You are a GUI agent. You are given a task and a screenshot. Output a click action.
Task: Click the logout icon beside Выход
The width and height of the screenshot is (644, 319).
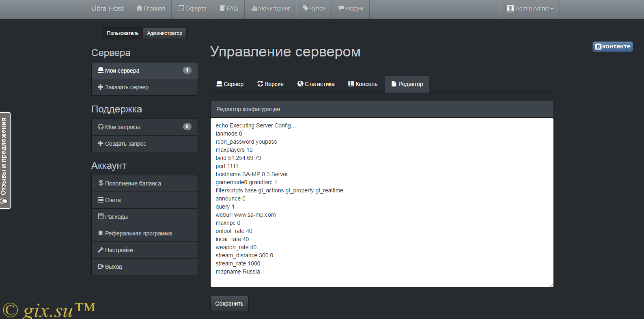click(x=101, y=266)
